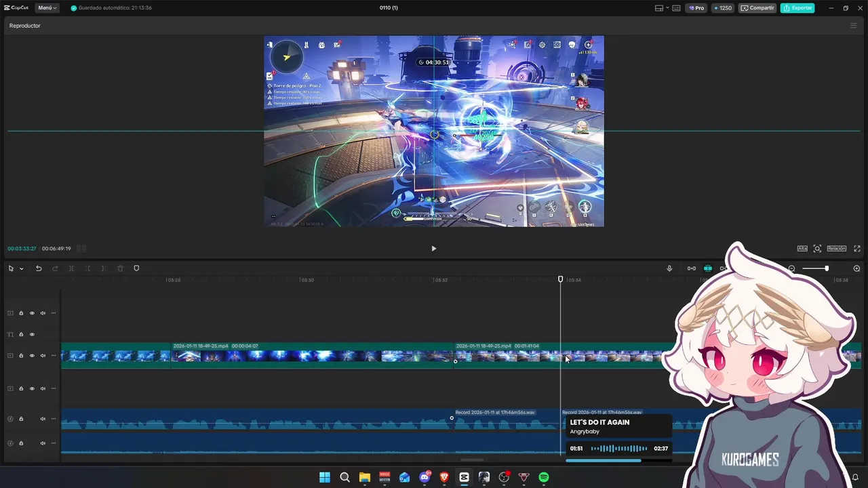Open the keyboard shortcuts icon
The image size is (868, 488).
point(677,8)
